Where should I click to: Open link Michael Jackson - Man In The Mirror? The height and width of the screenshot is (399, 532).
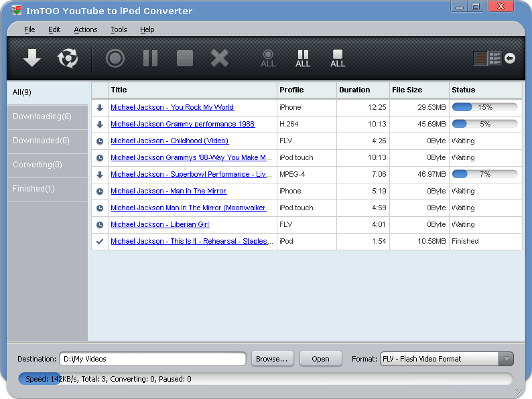[x=169, y=191]
